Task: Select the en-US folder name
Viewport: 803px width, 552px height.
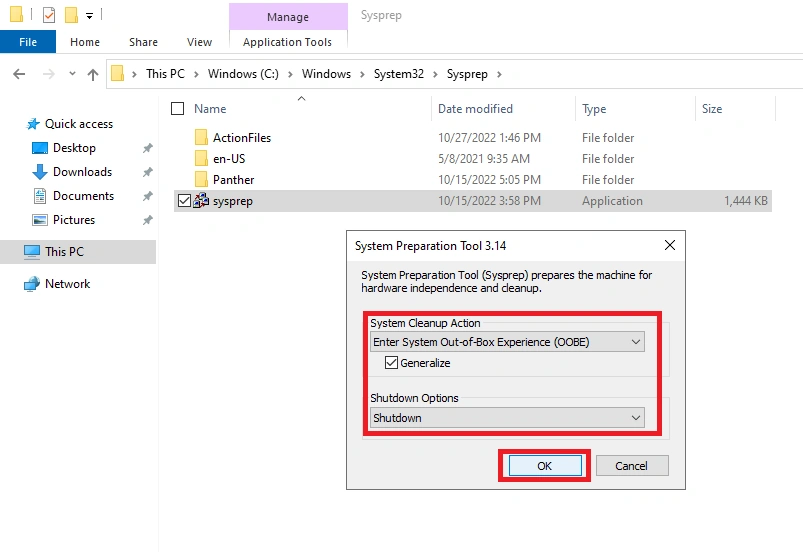Action: point(229,159)
